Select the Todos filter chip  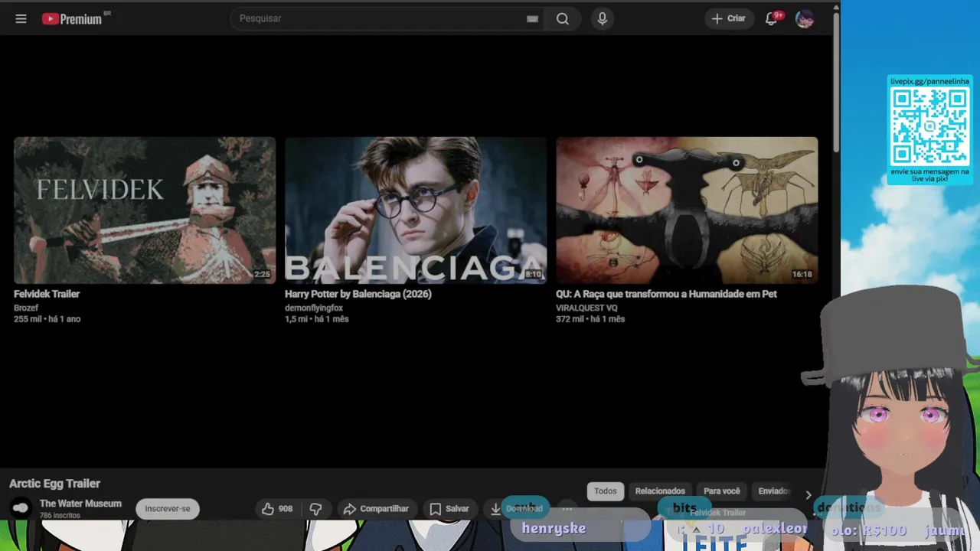click(x=606, y=491)
